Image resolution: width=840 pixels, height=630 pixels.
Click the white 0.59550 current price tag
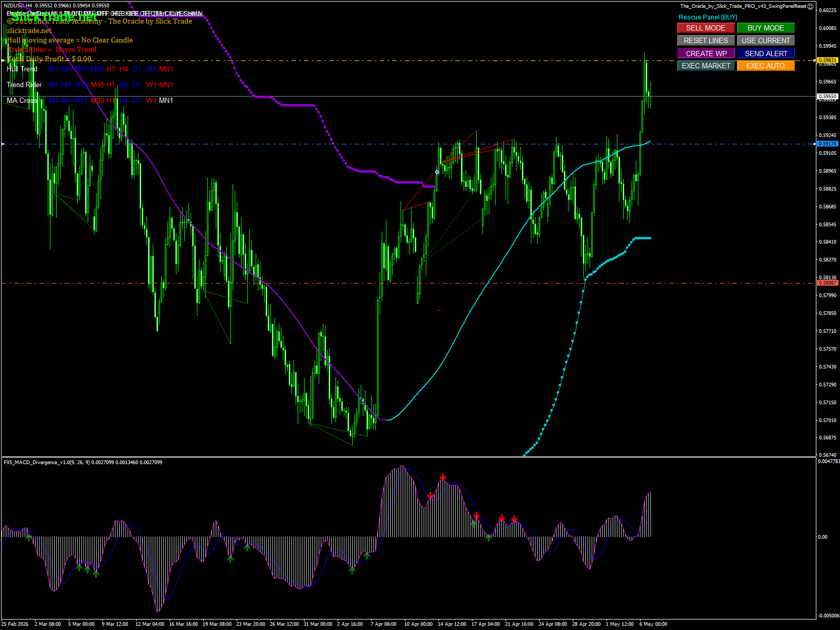pyautogui.click(x=827, y=97)
